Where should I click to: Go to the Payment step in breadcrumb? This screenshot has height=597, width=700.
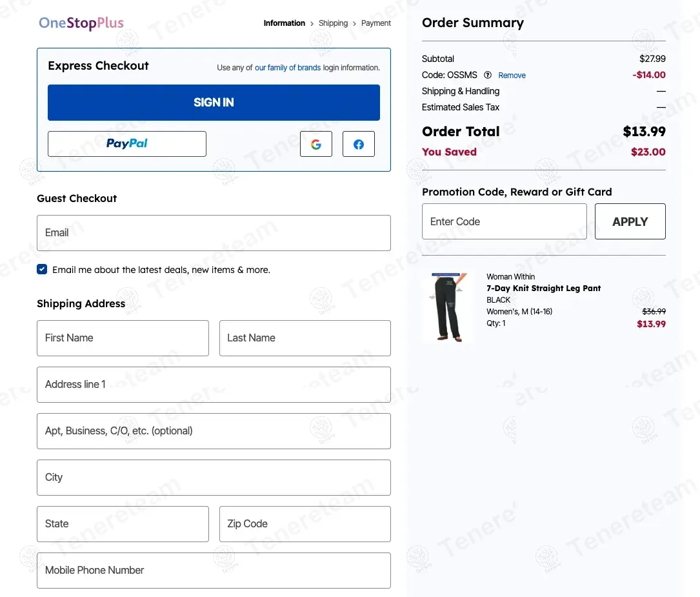click(x=376, y=23)
